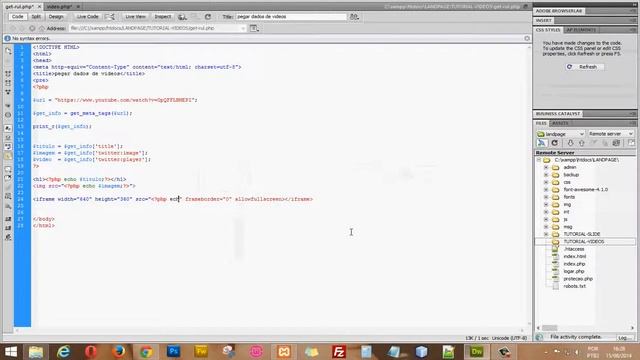Expand the Business Catalyst panel

[558, 113]
